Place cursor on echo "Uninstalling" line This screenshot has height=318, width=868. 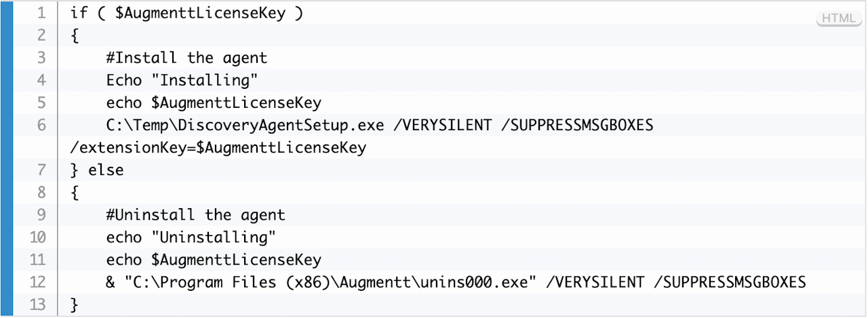tap(191, 237)
